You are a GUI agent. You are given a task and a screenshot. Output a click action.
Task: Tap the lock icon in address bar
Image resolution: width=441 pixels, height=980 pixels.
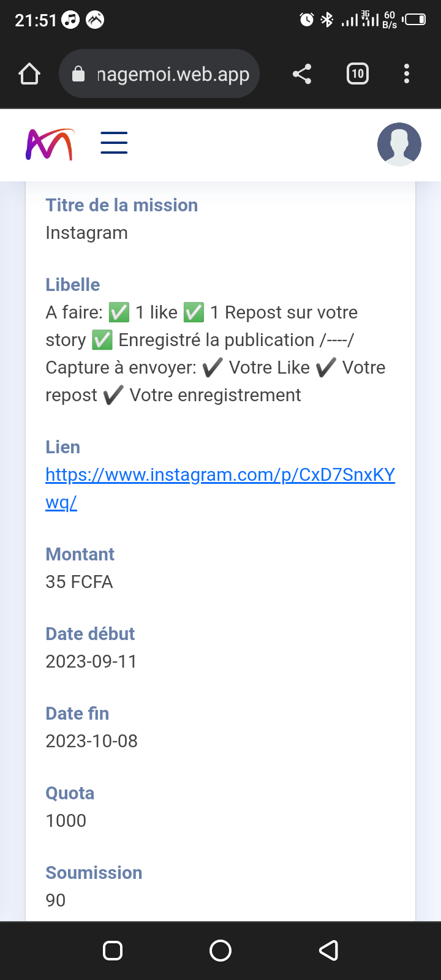[x=78, y=75]
